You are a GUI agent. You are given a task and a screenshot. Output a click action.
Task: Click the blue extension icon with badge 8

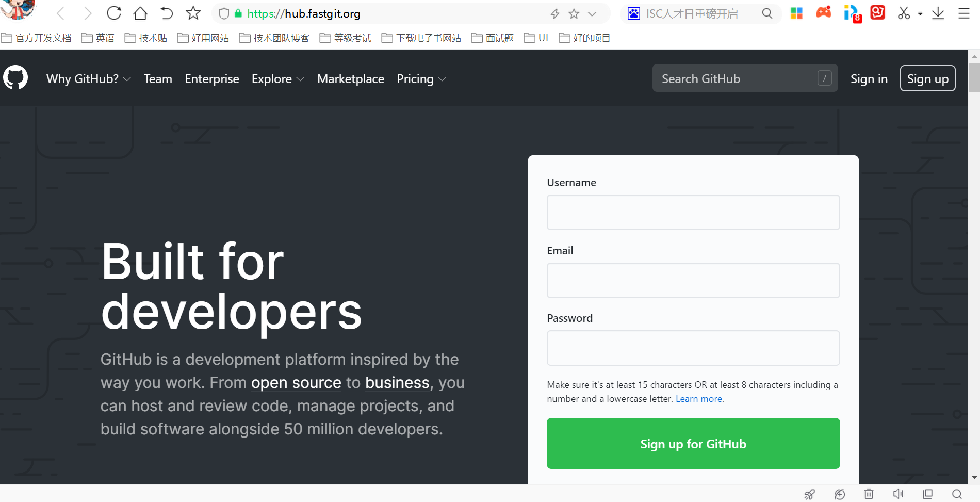852,14
